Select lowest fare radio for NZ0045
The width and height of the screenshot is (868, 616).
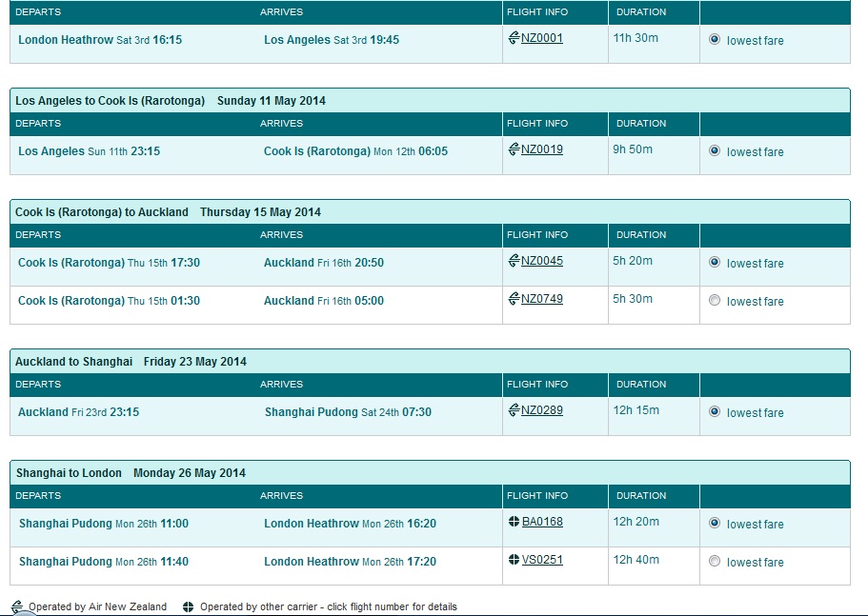pos(715,262)
